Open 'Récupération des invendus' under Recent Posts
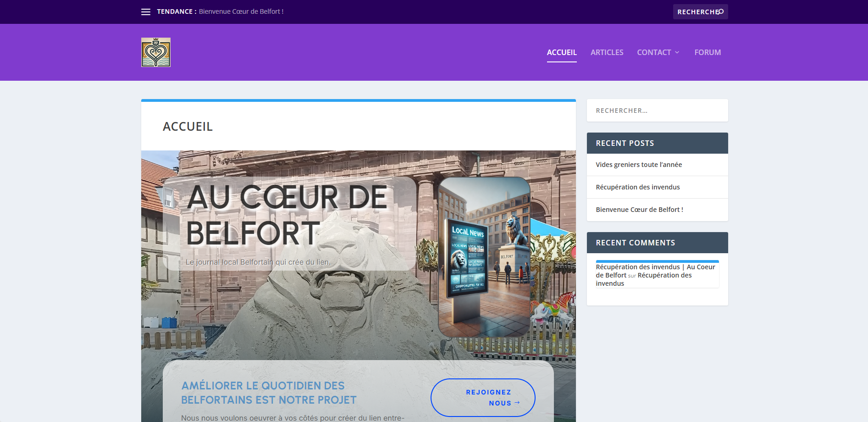 tap(637, 187)
